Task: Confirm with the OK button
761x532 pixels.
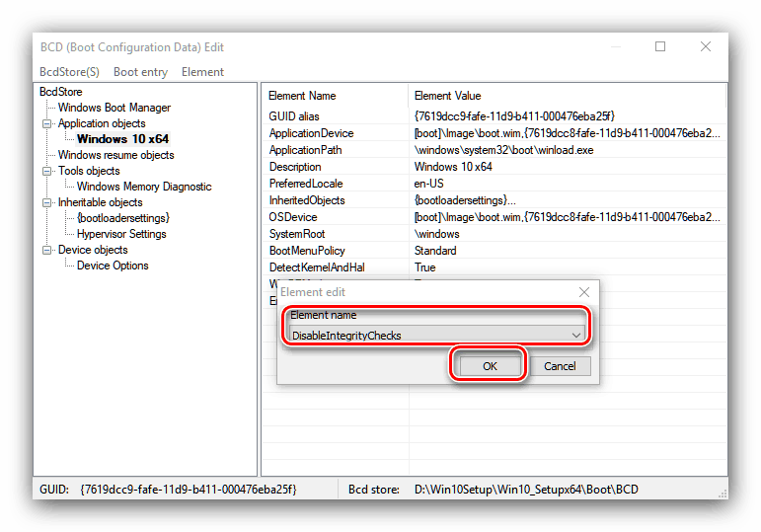Action: coord(490,366)
